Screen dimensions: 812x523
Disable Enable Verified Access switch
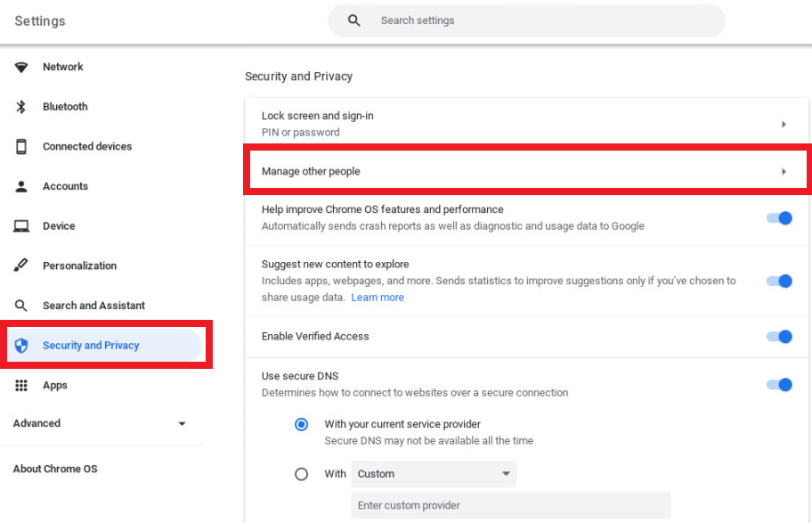(779, 337)
